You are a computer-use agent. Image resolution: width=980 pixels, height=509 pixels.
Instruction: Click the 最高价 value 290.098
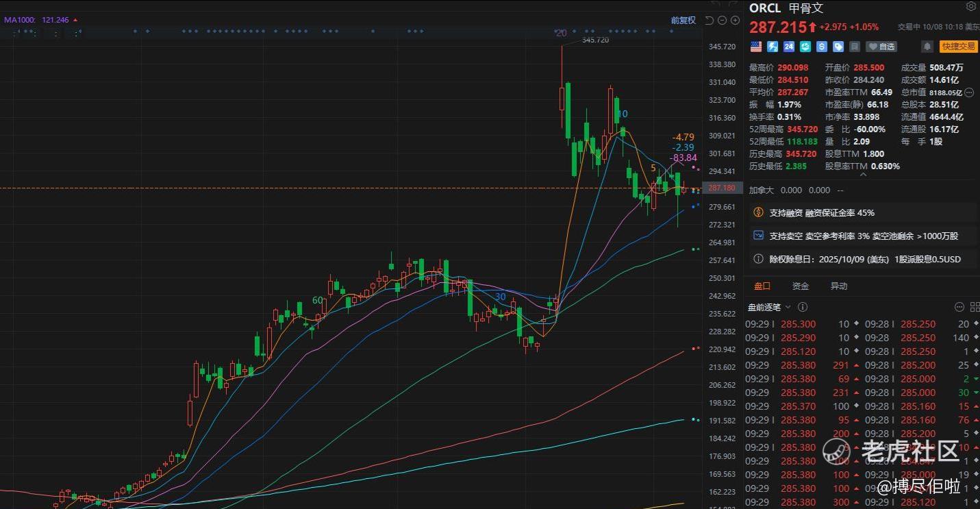(x=793, y=67)
